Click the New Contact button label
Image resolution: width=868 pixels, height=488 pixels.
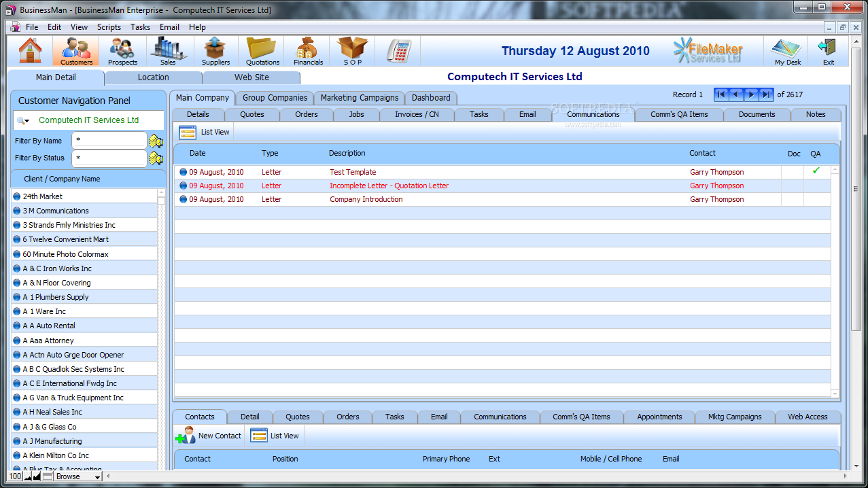point(220,436)
